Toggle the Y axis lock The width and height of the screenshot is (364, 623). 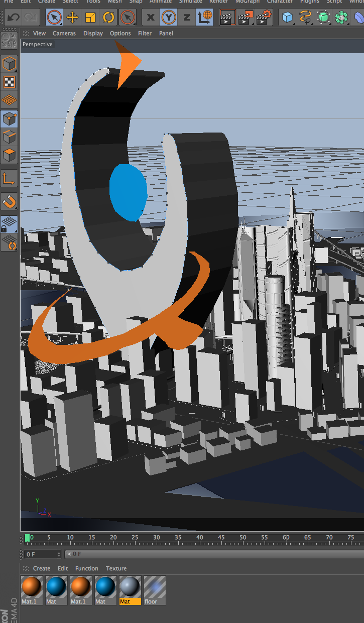coord(169,18)
